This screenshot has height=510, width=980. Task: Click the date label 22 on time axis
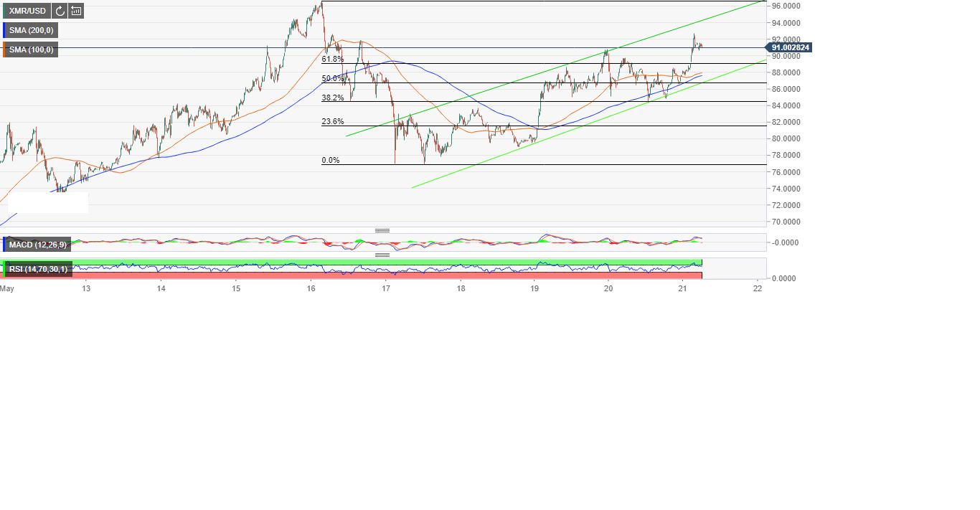(758, 288)
